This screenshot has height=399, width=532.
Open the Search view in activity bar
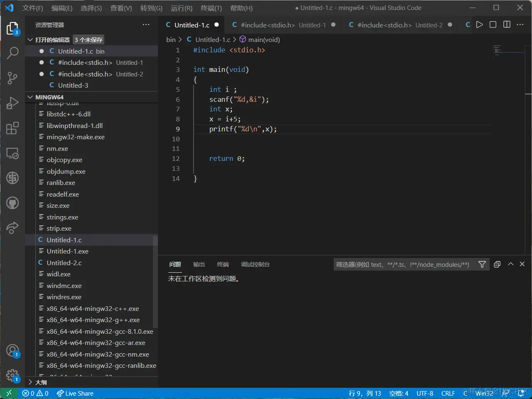tap(12, 53)
